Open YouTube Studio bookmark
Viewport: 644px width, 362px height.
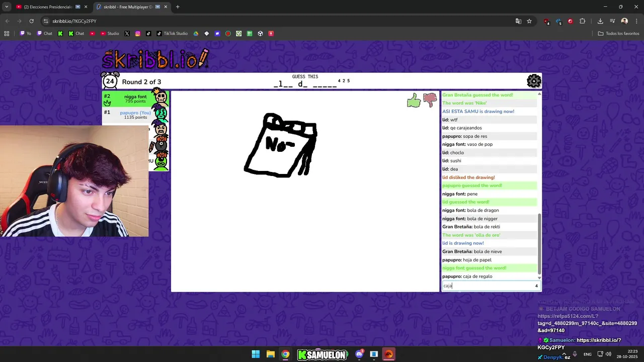pos(110,34)
